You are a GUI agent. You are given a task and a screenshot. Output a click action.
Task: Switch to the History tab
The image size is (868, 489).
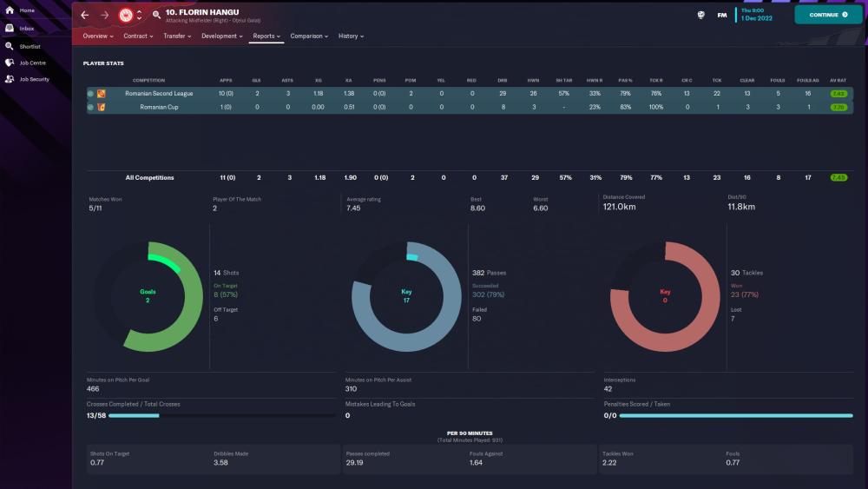[x=351, y=36]
